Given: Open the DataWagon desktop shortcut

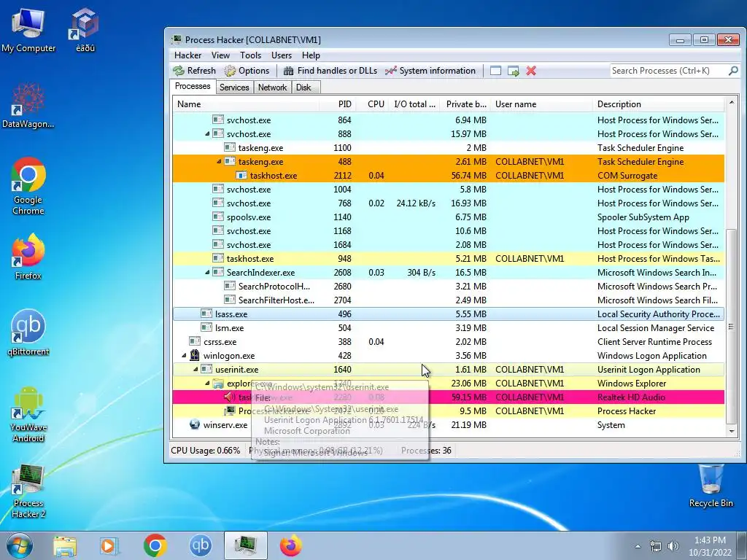Looking at the screenshot, I should (x=28, y=106).
